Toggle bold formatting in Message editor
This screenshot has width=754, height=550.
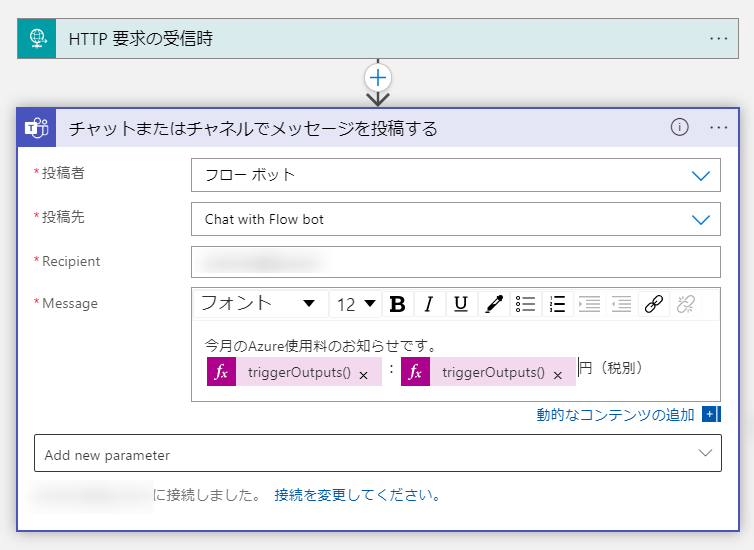click(x=398, y=304)
